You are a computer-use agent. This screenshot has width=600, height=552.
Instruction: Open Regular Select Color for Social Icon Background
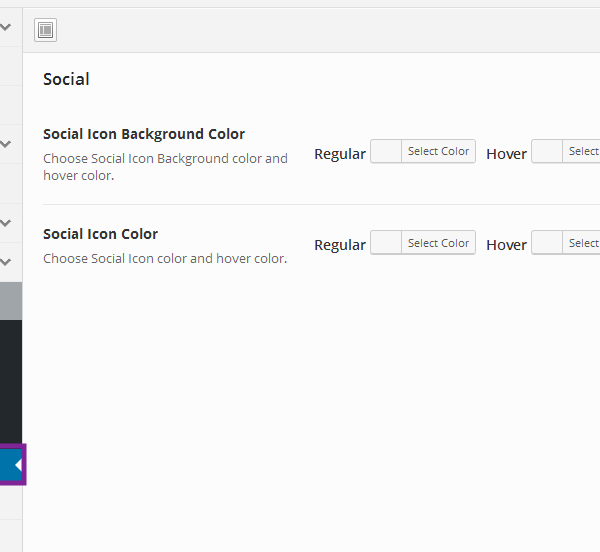pos(438,151)
